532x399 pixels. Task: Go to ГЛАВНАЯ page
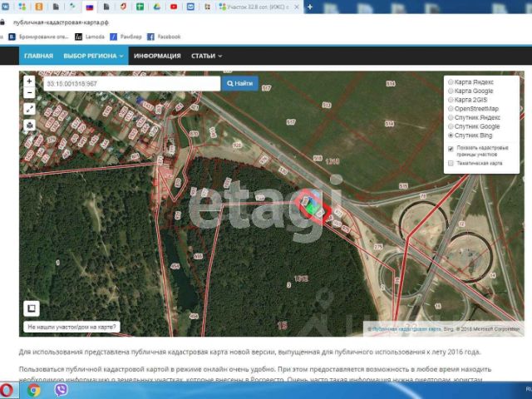tap(39, 56)
